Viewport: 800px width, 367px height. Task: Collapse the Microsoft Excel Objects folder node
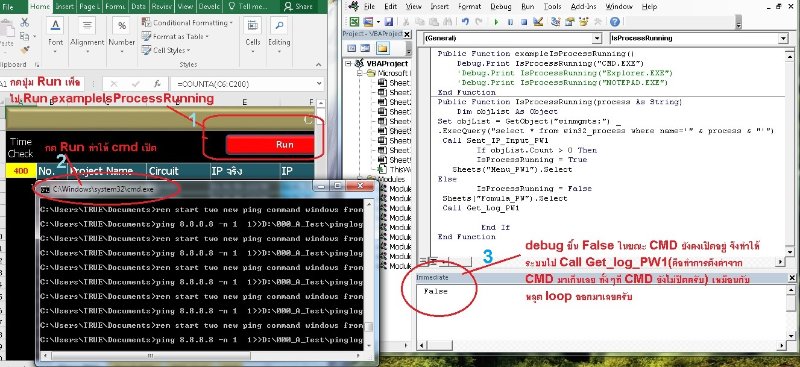(359, 73)
